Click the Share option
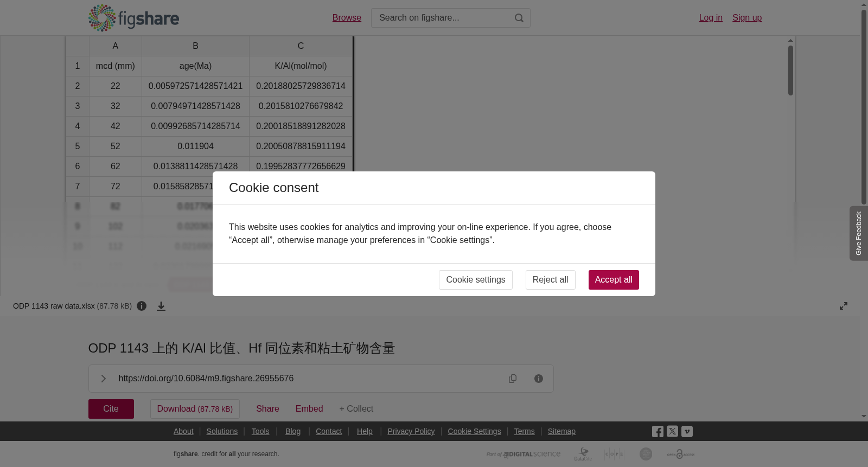Viewport: 868px width, 467px height. point(267,409)
